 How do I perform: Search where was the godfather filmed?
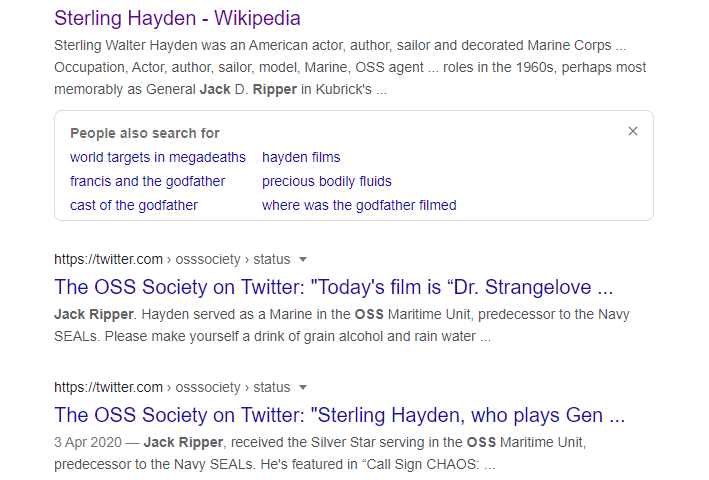pyautogui.click(x=359, y=205)
